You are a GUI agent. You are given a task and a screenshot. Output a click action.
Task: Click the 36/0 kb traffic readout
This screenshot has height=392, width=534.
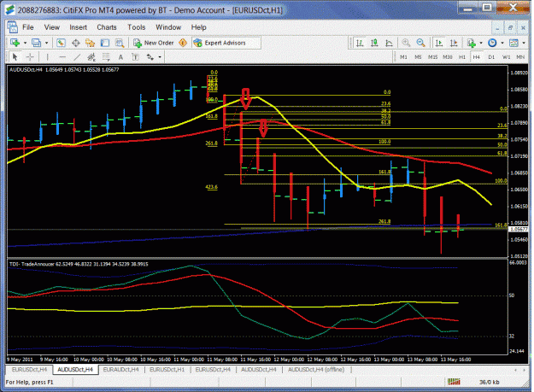pyautogui.click(x=490, y=382)
